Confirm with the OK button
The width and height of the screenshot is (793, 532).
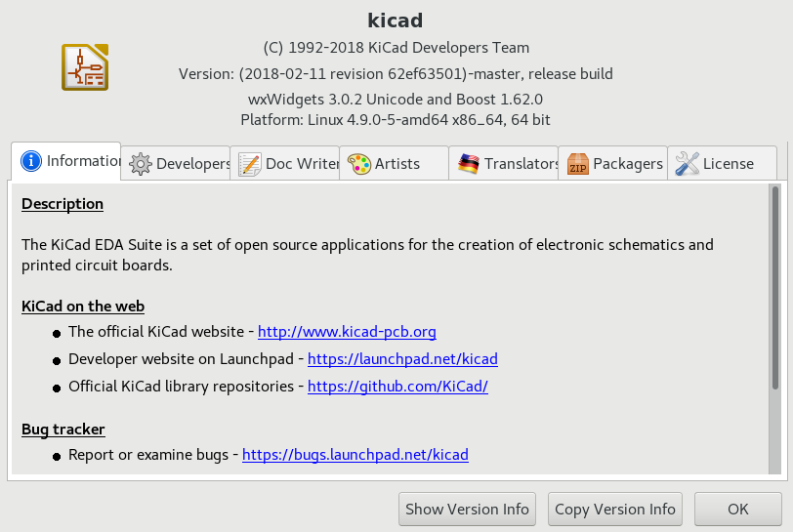coord(737,509)
